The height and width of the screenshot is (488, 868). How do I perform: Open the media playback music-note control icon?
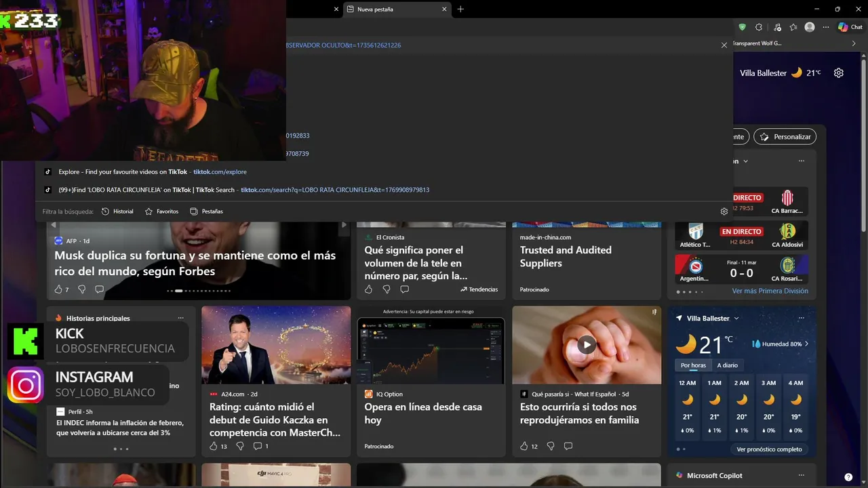(x=776, y=27)
